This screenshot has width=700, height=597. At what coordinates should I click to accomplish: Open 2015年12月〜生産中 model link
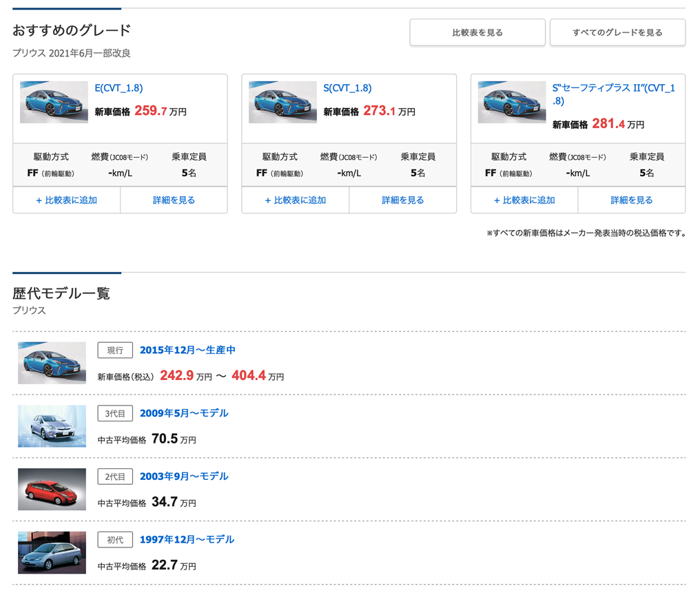pos(187,350)
